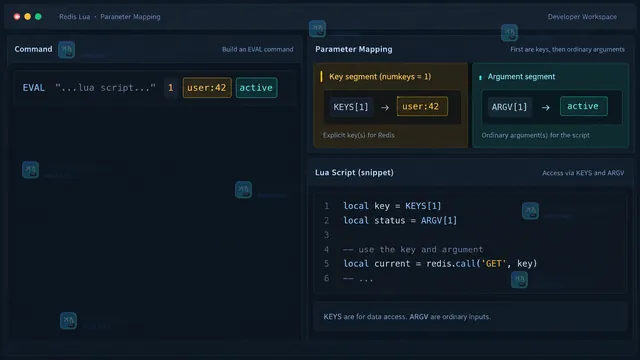Click the 'Argument segment' heading
640x360 pixels.
click(521, 77)
